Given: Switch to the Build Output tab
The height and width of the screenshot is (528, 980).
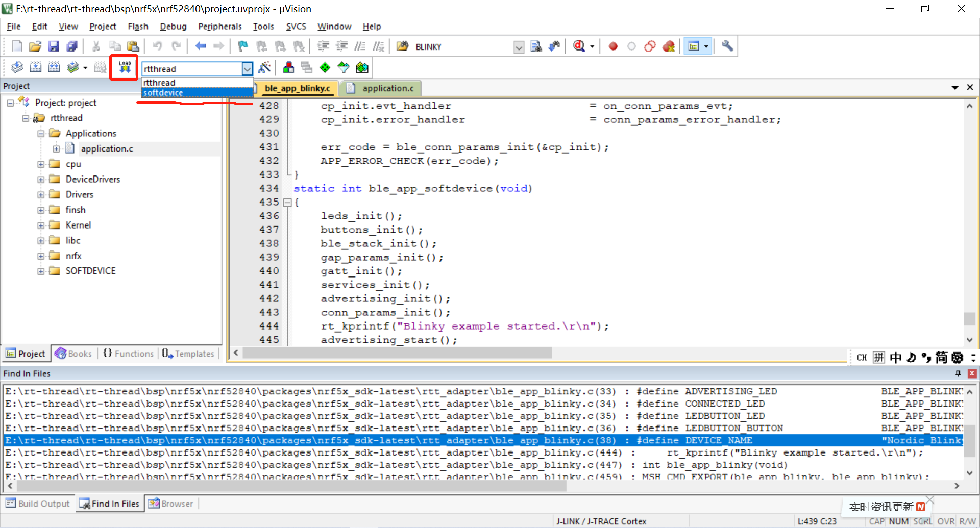Looking at the screenshot, I should tap(38, 504).
